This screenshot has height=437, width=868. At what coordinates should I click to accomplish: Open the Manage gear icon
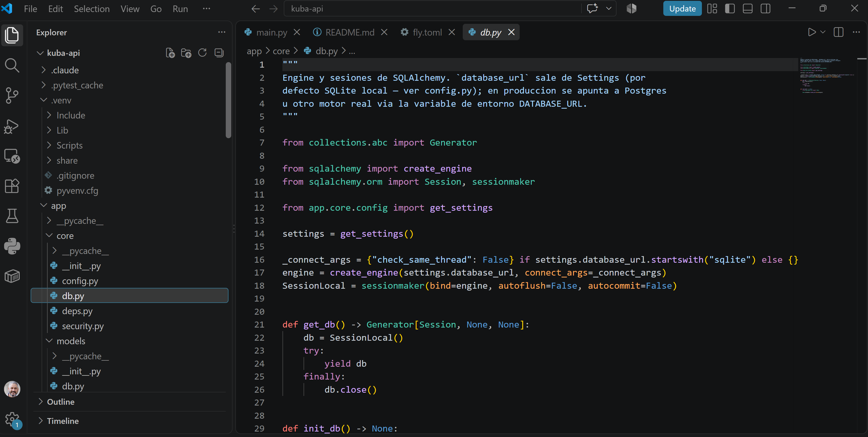pyautogui.click(x=12, y=419)
